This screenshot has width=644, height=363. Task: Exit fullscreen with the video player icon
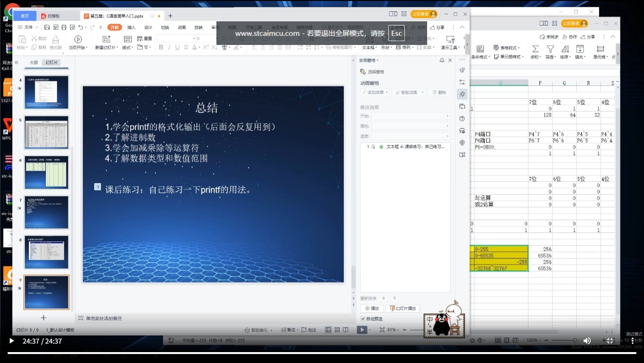tap(610, 341)
